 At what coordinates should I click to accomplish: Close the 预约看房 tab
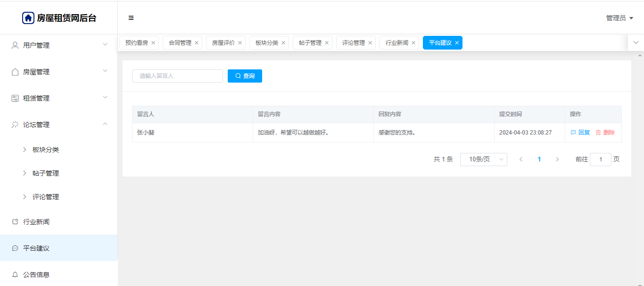coord(153,43)
